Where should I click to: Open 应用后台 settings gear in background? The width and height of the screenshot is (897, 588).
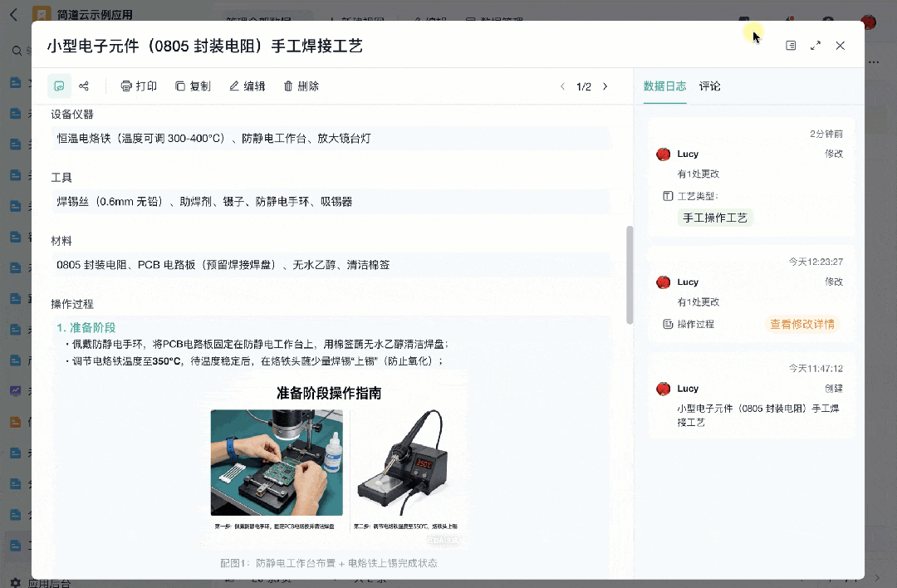[16, 582]
